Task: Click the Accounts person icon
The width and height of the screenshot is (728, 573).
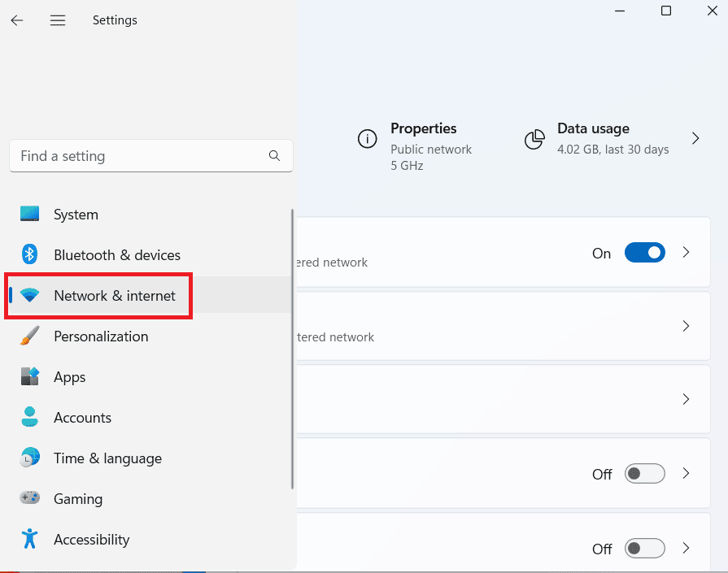Action: (30, 417)
